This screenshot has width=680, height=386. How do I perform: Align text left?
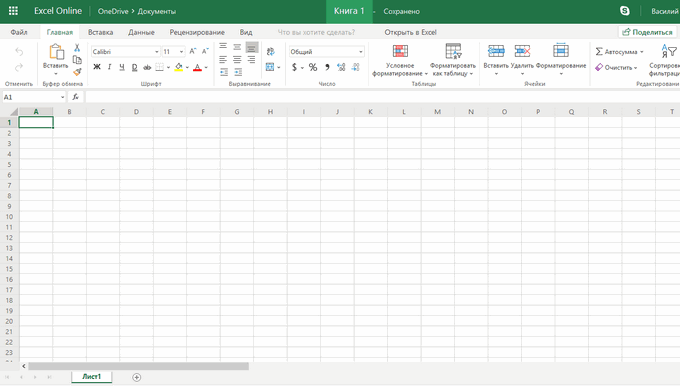pos(223,59)
